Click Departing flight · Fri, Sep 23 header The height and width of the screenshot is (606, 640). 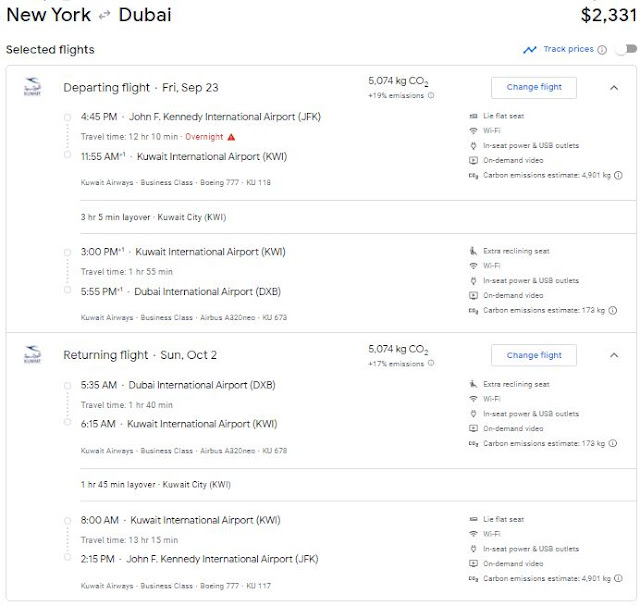[x=141, y=88]
